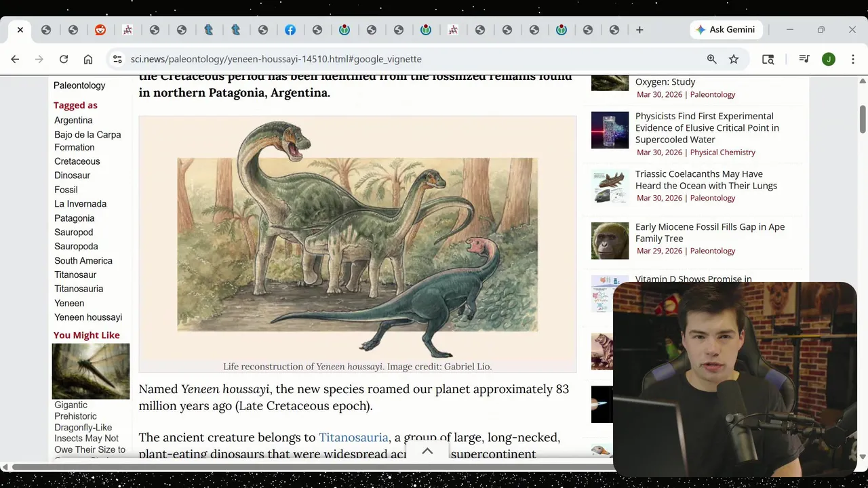Open the Google Lens search icon

coord(768,60)
